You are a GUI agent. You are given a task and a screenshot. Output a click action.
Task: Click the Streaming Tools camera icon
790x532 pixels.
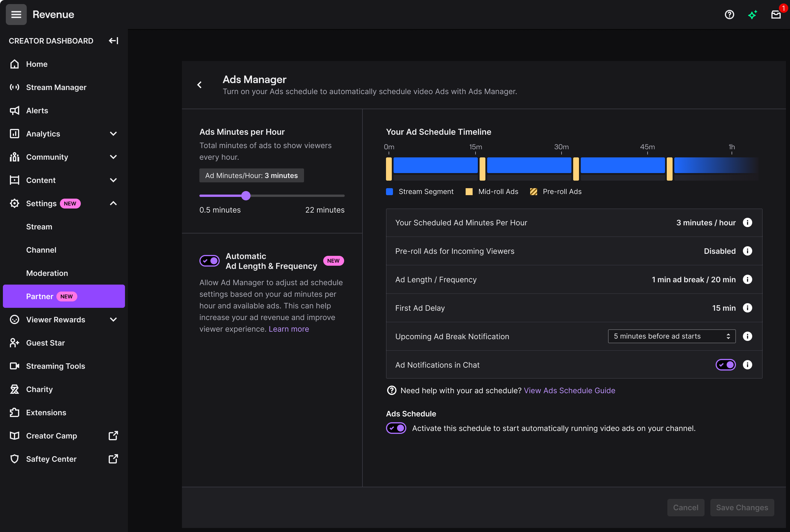click(x=14, y=366)
